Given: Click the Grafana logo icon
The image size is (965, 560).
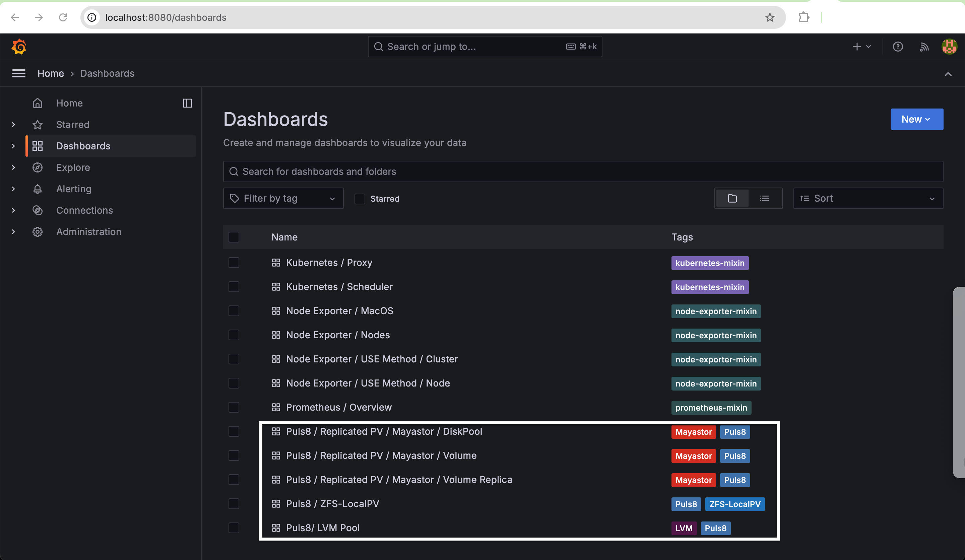Looking at the screenshot, I should (x=19, y=47).
